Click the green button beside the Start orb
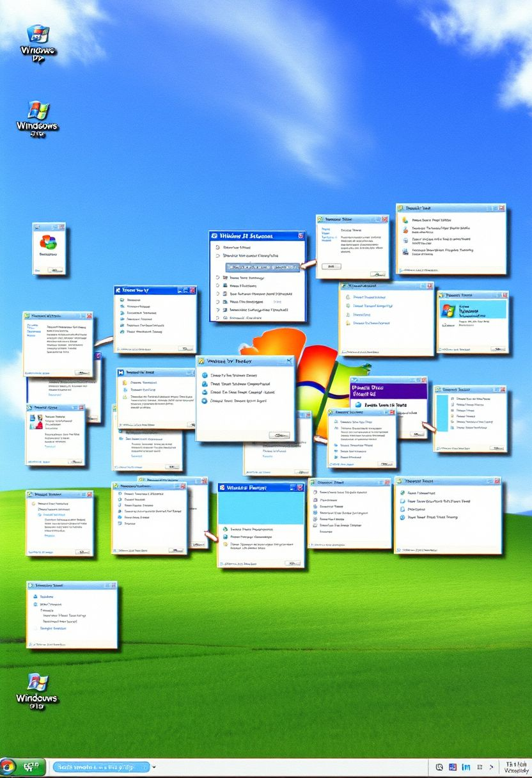This screenshot has width=532, height=778. point(32,766)
